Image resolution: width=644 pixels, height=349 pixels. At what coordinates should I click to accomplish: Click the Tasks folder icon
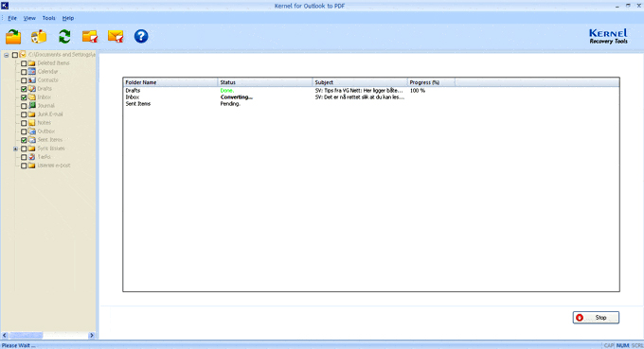[x=31, y=157]
